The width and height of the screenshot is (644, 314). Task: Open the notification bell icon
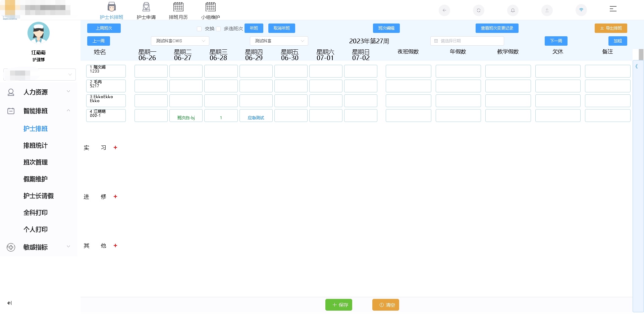coord(513,10)
